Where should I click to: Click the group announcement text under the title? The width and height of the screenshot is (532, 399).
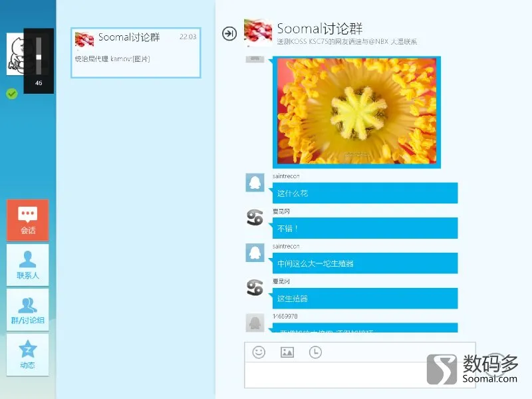pos(346,42)
